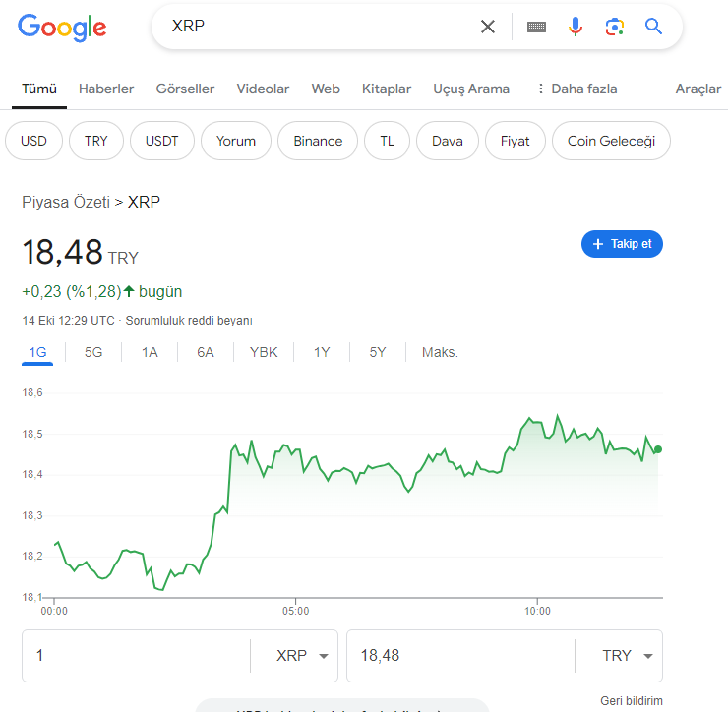Click the Google logo
728x712 pixels.
tap(62, 27)
